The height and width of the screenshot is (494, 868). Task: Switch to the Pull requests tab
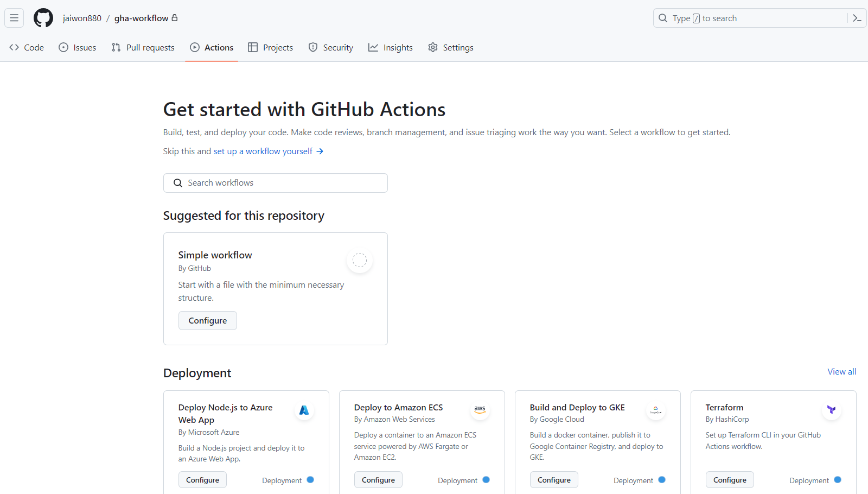point(143,47)
